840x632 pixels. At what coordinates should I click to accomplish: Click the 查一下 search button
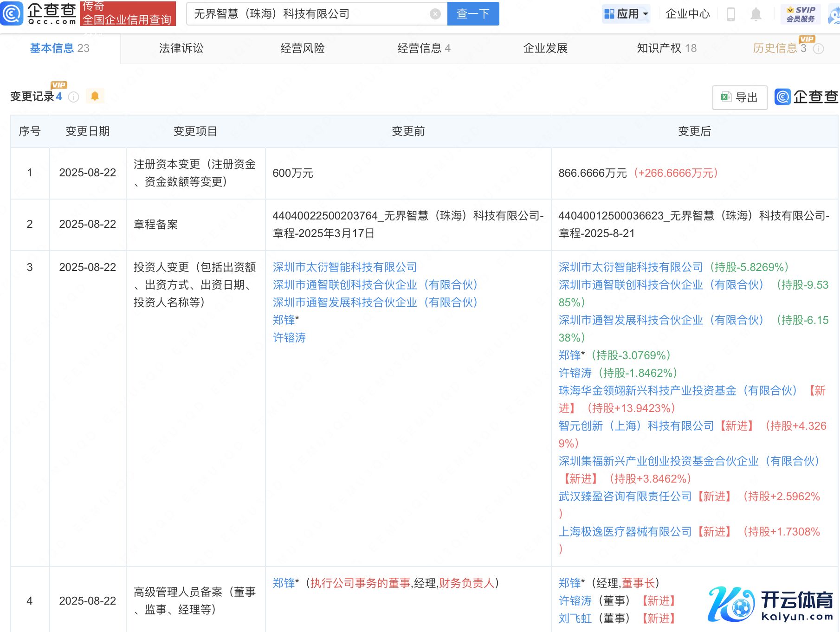[473, 14]
